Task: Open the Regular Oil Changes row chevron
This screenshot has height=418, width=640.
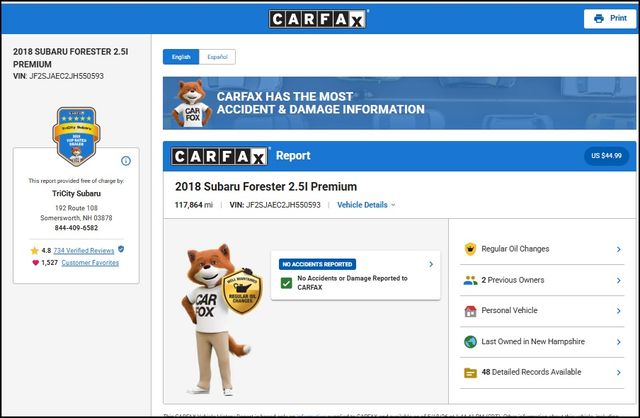Action: (x=619, y=249)
